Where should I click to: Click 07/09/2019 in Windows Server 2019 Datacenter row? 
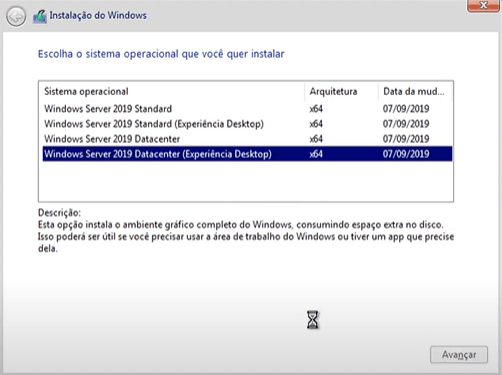point(406,139)
